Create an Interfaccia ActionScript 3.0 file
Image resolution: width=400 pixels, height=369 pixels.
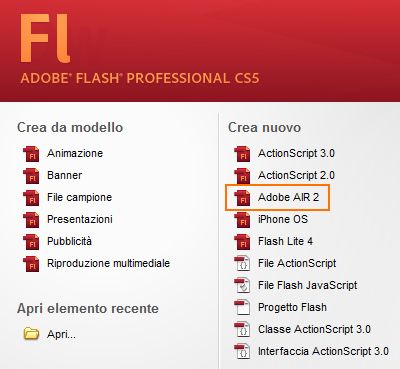323,351
